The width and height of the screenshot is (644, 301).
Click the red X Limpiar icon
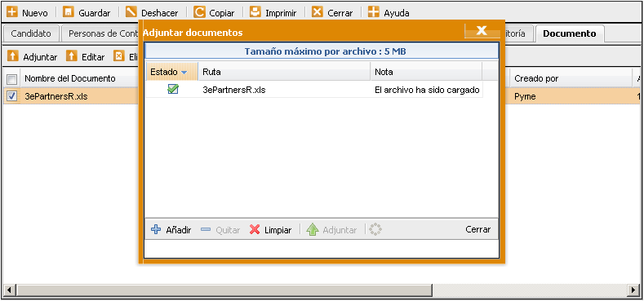(255, 229)
